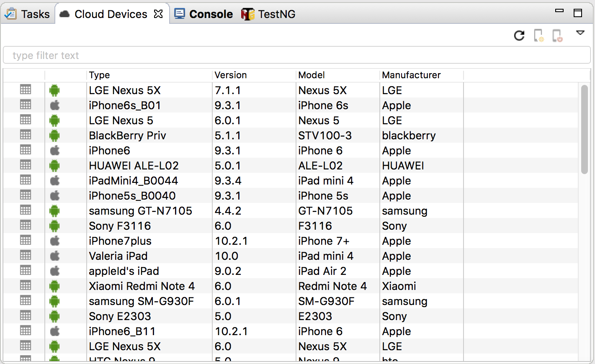Click model SM-G930F cell
This screenshot has height=364, width=595.
[x=326, y=301]
